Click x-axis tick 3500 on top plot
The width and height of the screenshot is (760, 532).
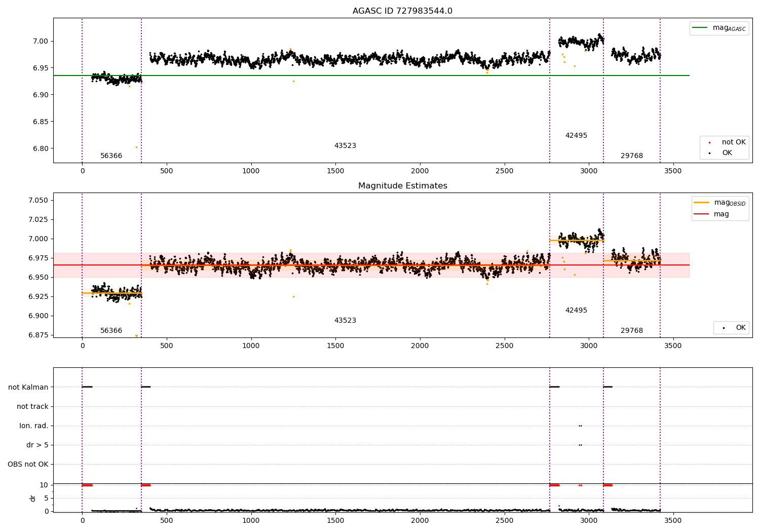[x=673, y=171]
